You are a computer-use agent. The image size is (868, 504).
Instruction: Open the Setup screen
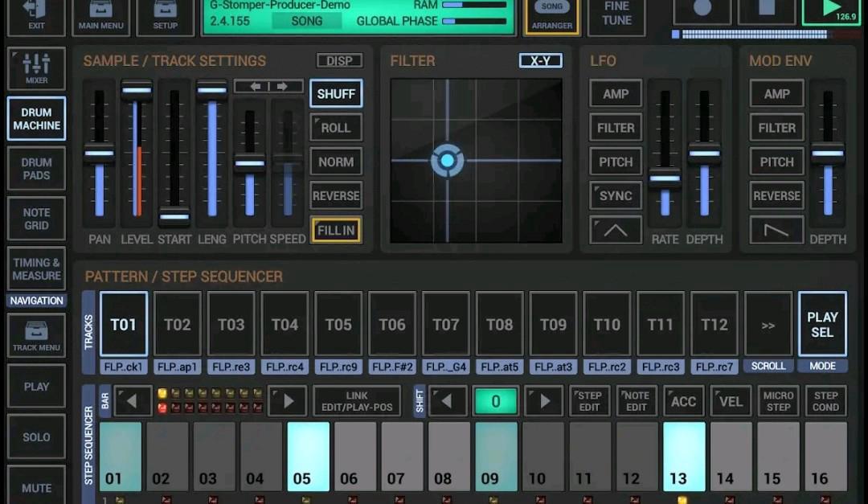click(165, 18)
